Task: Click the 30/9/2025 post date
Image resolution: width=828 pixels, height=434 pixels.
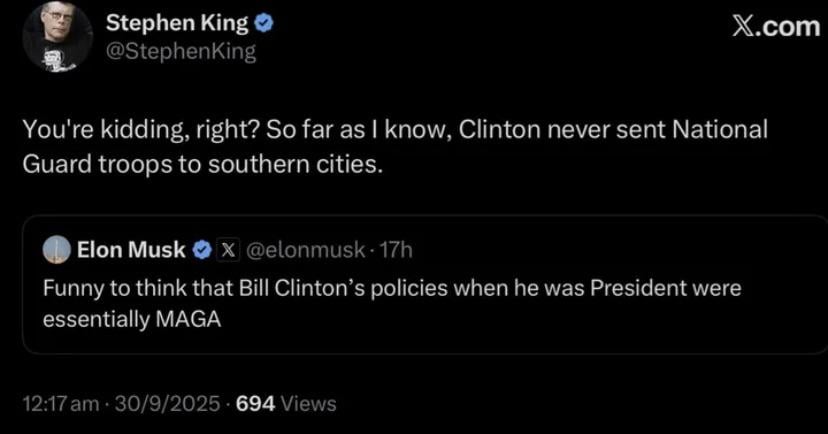Action: 168,404
